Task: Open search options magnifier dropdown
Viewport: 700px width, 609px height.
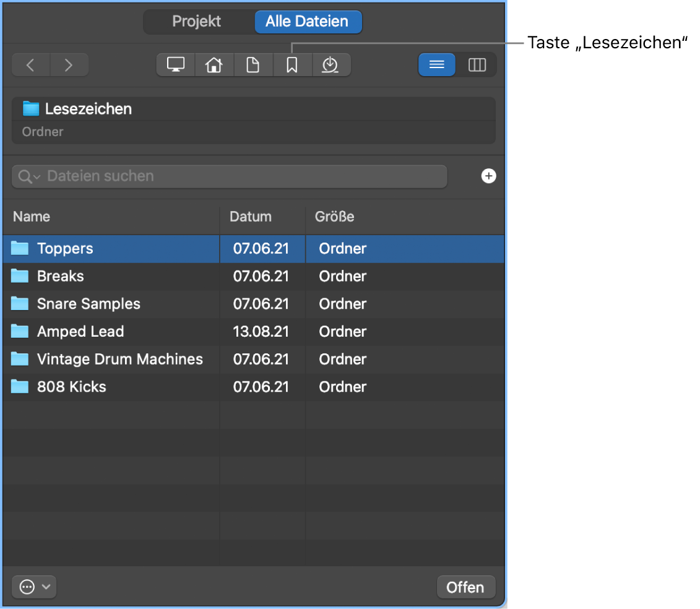Action: (x=29, y=176)
